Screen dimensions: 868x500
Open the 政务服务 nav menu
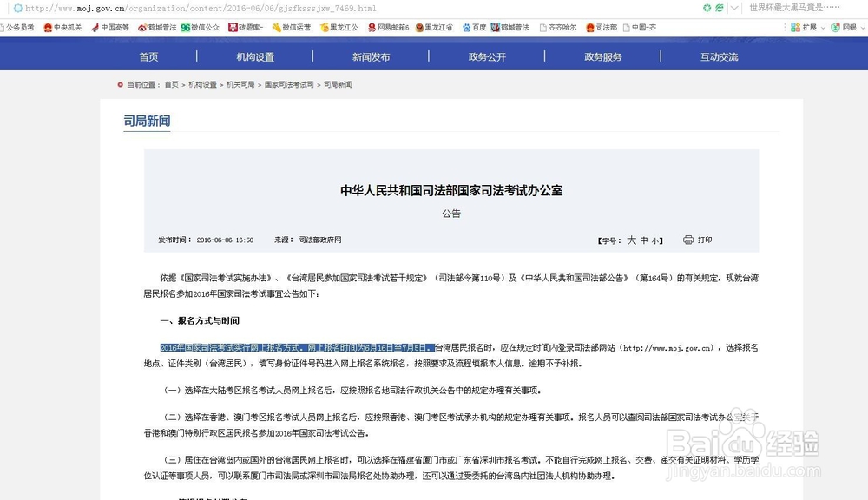pos(603,56)
